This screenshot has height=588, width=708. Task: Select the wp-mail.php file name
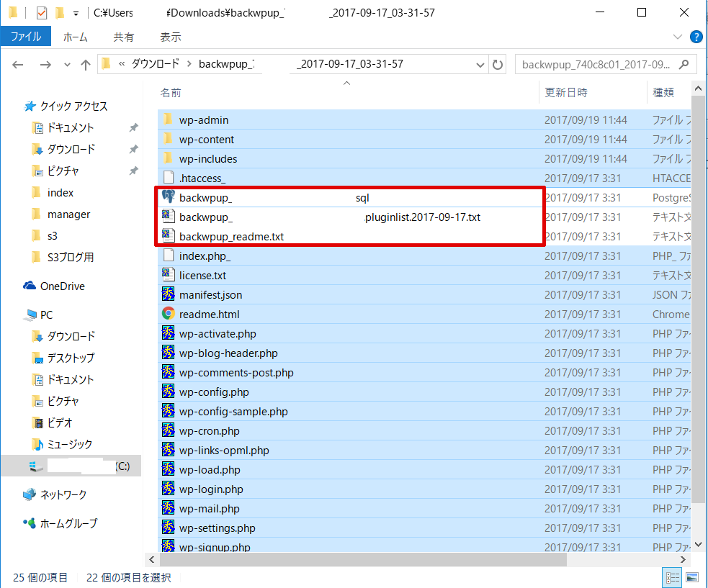pyautogui.click(x=210, y=508)
